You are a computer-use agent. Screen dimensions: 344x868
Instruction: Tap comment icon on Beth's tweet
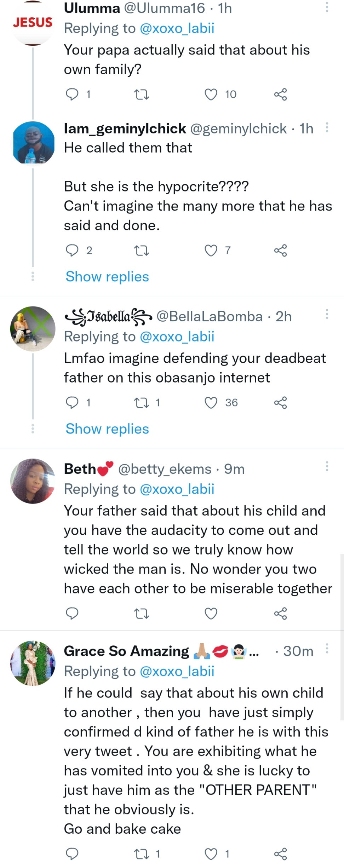[72, 613]
